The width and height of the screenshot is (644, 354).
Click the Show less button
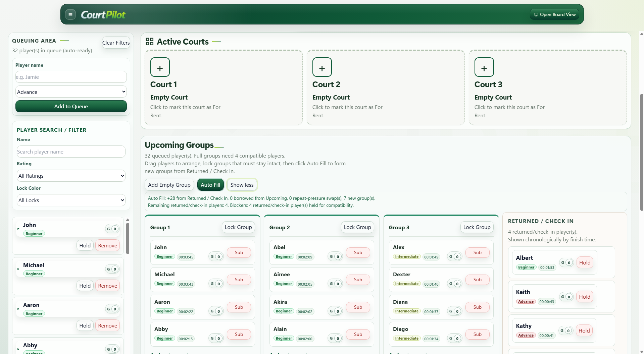tap(242, 185)
